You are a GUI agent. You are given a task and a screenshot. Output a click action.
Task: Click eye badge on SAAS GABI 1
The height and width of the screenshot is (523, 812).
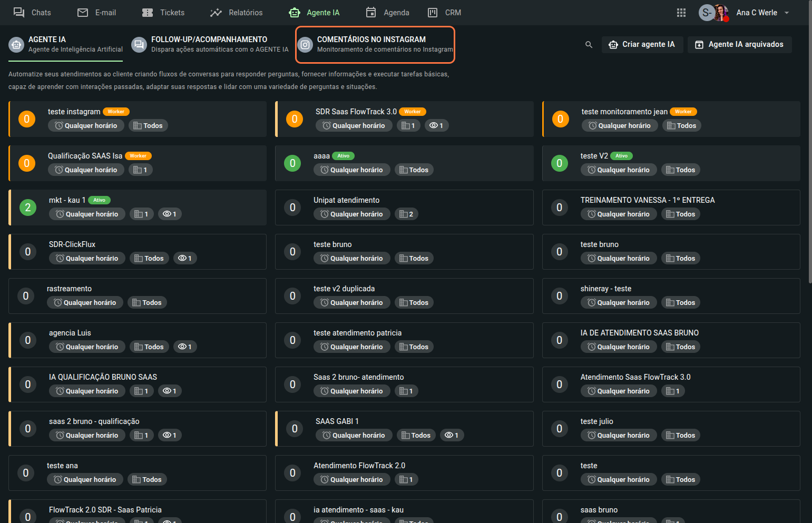coord(452,435)
